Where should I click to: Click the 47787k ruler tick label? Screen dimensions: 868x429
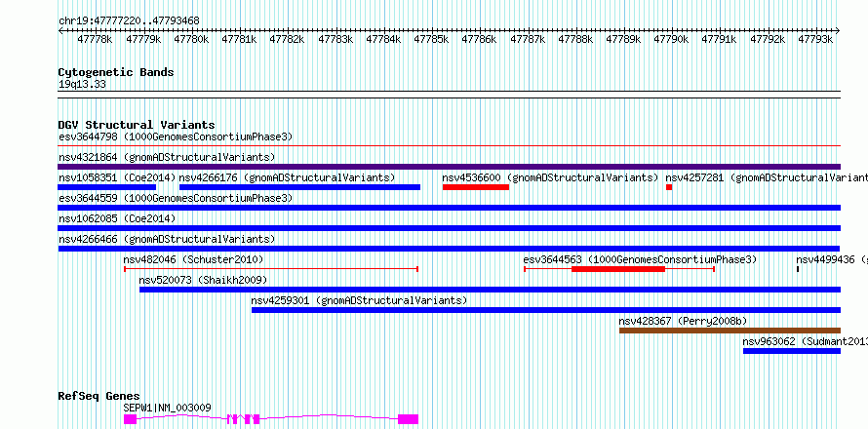tap(528, 39)
